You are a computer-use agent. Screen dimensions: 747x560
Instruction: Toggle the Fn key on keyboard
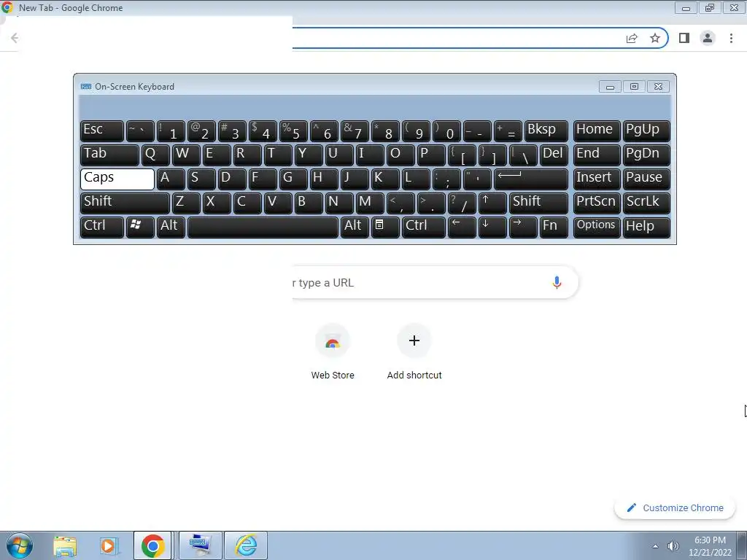pyautogui.click(x=554, y=227)
